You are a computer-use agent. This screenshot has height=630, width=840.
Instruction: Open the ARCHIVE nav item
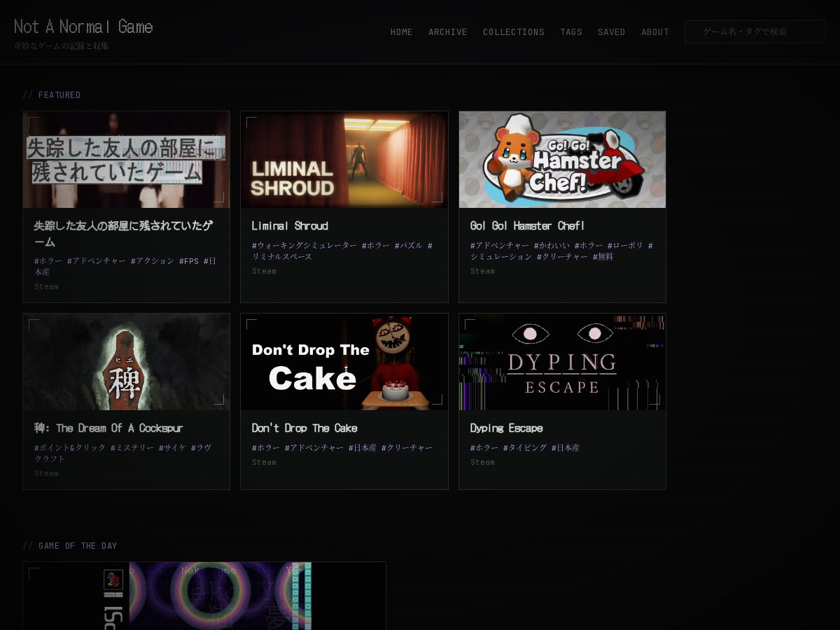pos(447,32)
